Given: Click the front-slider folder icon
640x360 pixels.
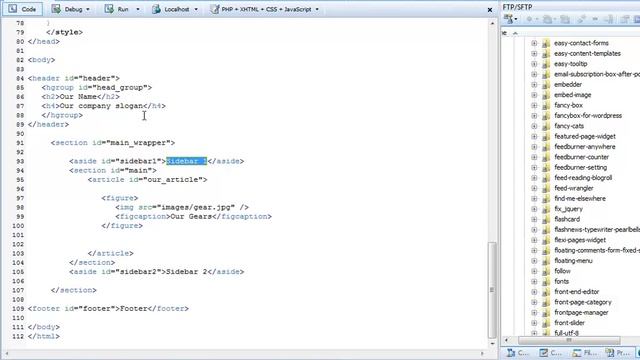Looking at the screenshot, I should point(546,323).
